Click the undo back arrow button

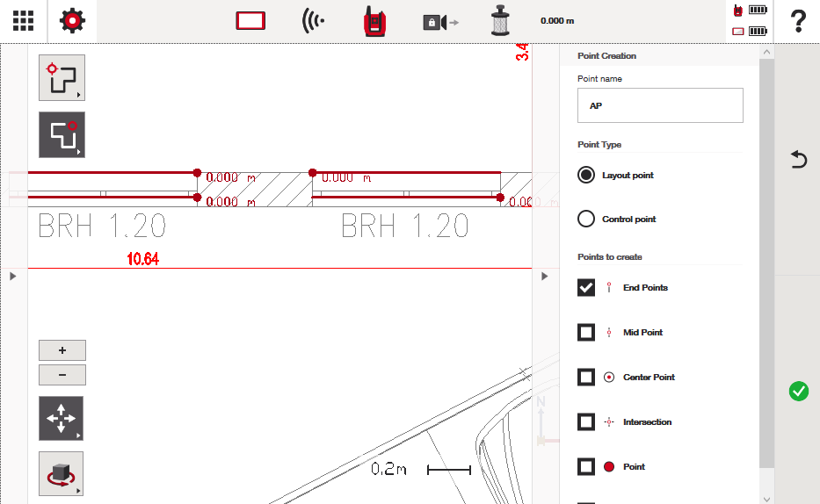(798, 160)
